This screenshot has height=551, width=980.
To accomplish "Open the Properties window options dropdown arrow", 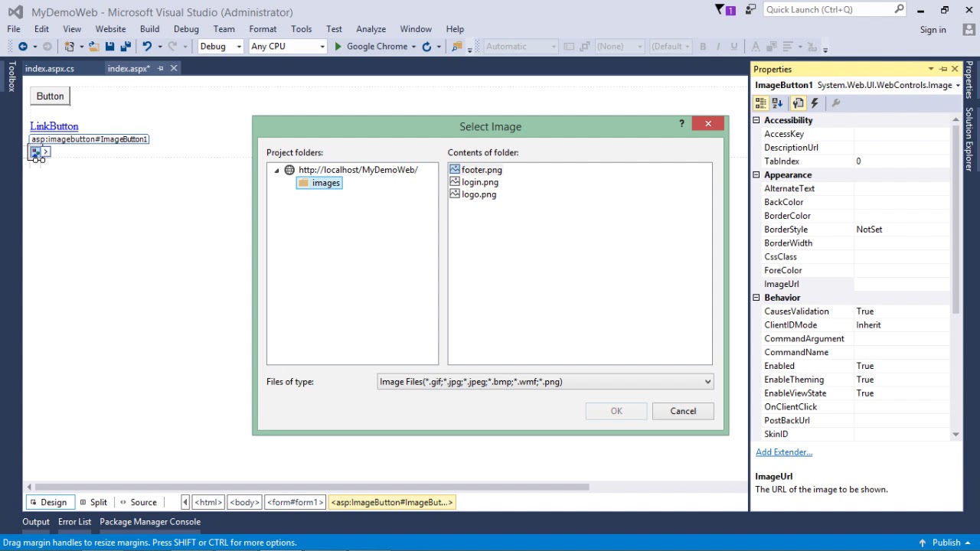I will (x=931, y=69).
